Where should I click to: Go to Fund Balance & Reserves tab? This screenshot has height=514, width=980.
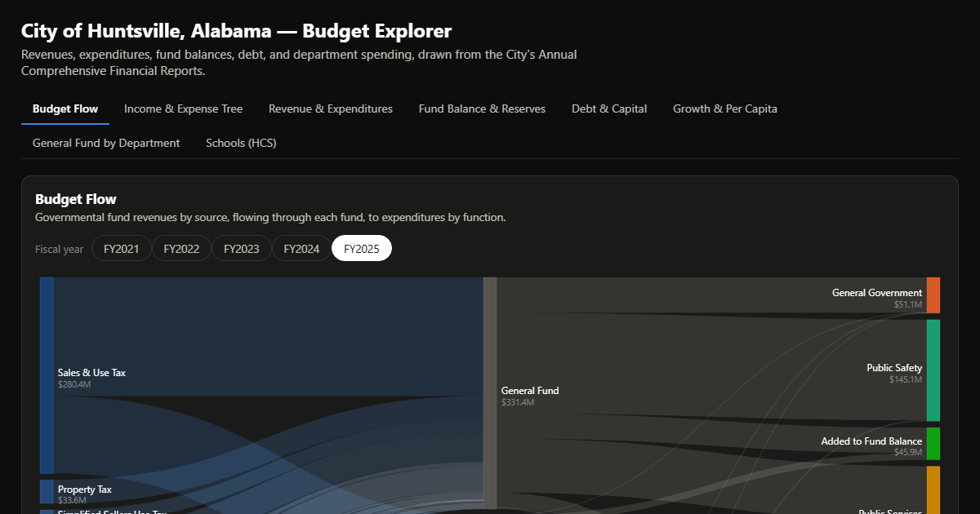[482, 109]
